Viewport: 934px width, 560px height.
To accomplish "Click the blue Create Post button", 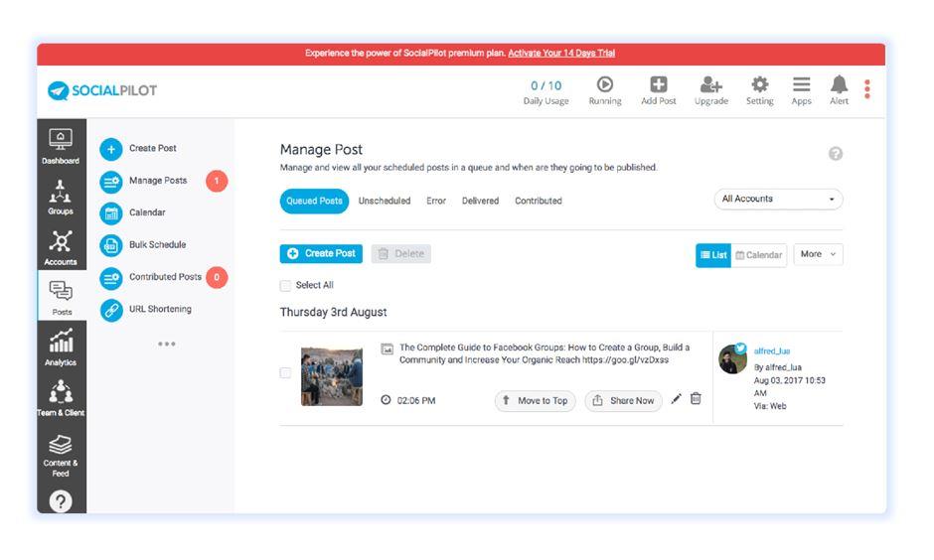I will [321, 254].
